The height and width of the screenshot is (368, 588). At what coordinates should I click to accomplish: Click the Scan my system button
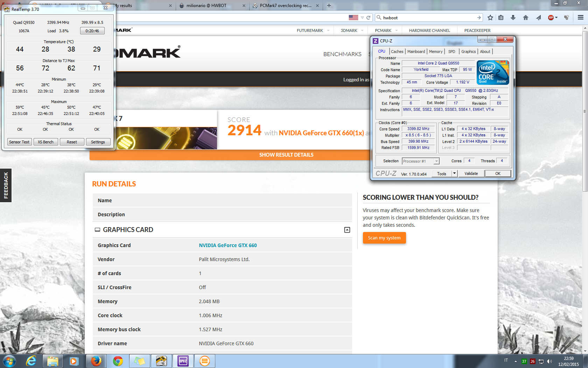click(x=384, y=238)
